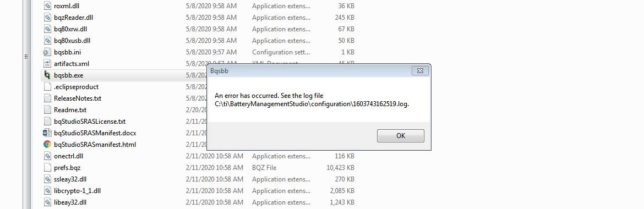Select the bq80xusb.dll file entry
The height and width of the screenshot is (209, 644).
[x=72, y=41]
